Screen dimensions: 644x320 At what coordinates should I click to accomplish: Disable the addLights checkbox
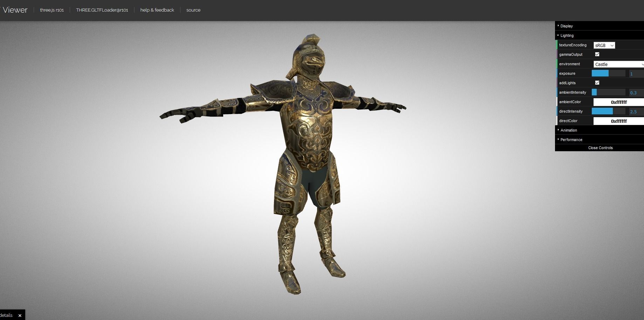click(x=597, y=82)
